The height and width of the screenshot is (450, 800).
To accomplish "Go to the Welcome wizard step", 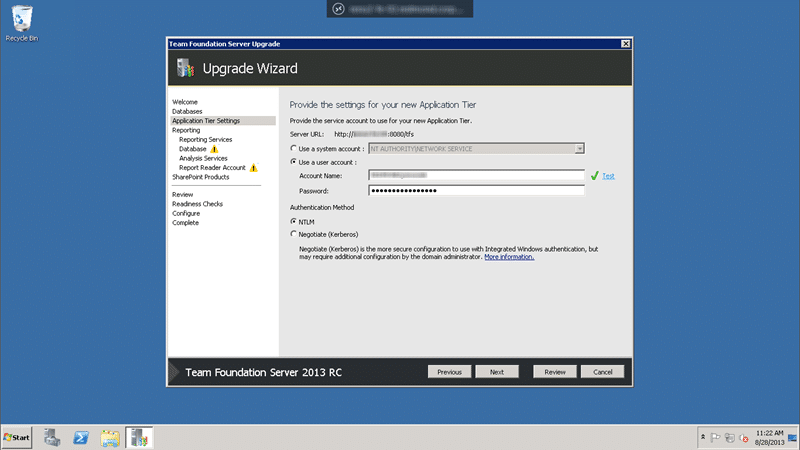I will (x=185, y=102).
